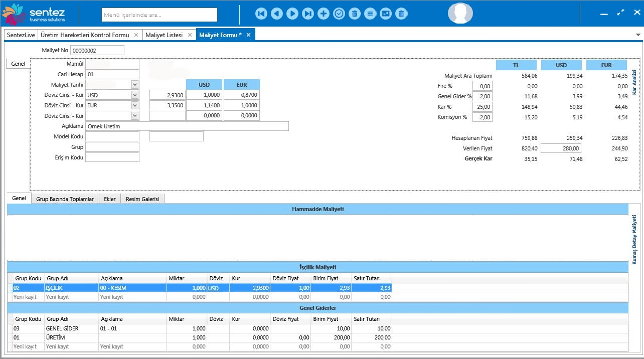Open Resim Galerisi tab
The image size is (644, 359).
tap(142, 199)
